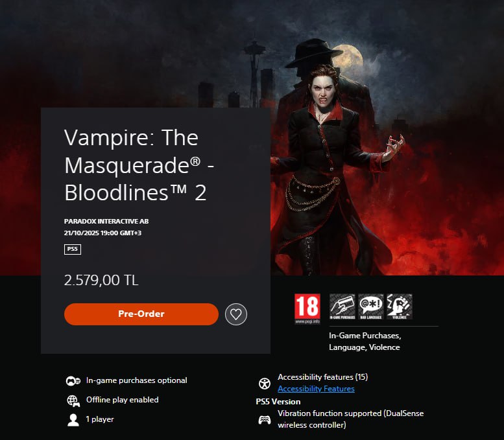Add game to wishlist with heart icon
Image resolution: width=504 pixels, height=440 pixels.
(x=236, y=314)
